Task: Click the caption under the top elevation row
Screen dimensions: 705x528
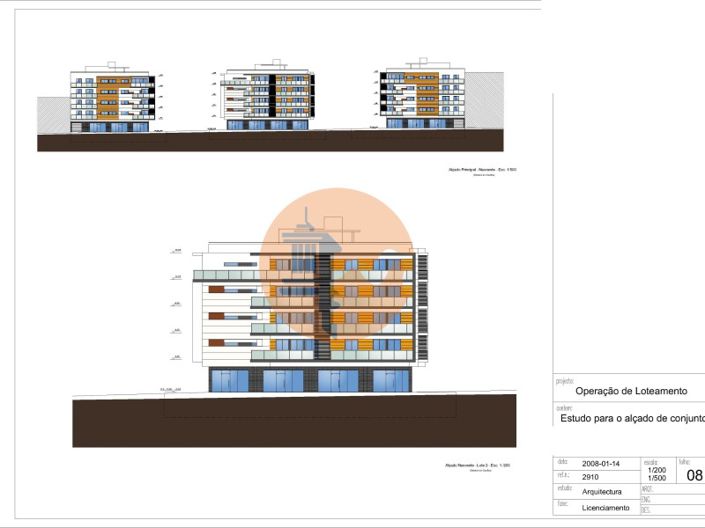Action: [x=482, y=171]
